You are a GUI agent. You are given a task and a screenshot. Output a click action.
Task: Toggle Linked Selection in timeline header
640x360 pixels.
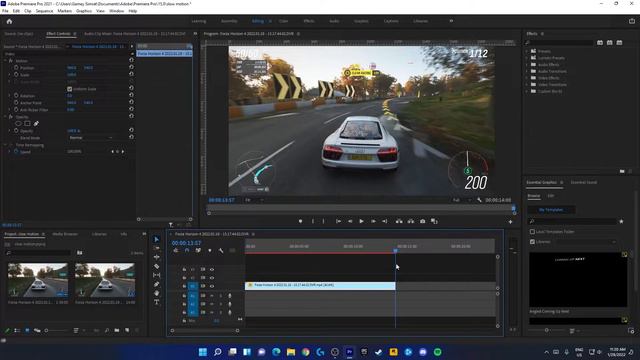[x=198, y=250]
